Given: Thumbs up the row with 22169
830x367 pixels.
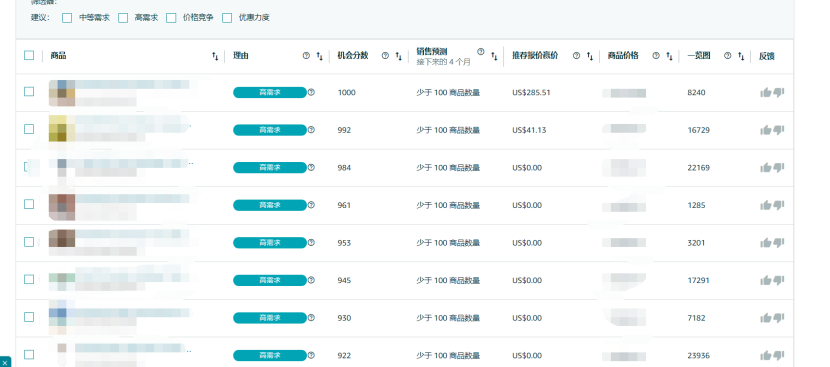Looking at the screenshot, I should coord(765,168).
